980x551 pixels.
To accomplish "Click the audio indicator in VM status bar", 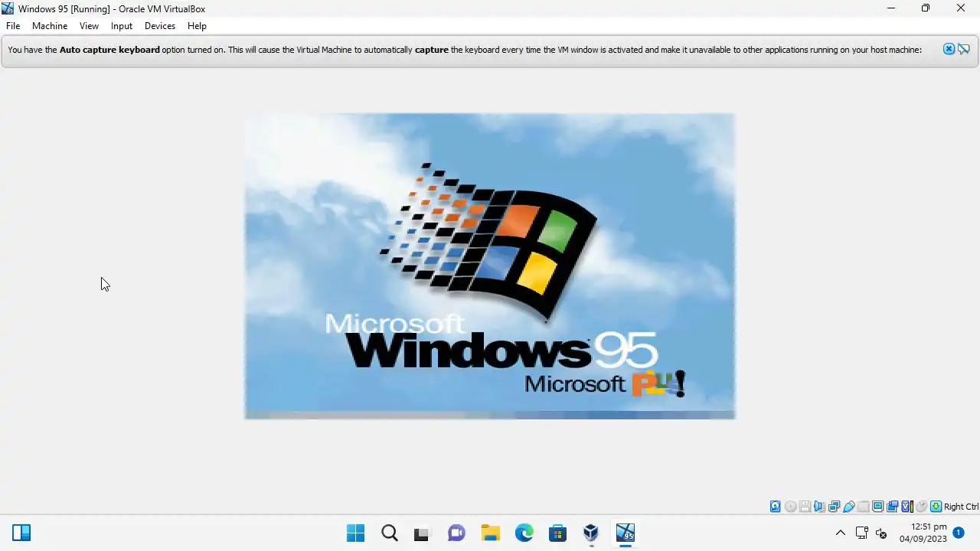I will tap(819, 507).
